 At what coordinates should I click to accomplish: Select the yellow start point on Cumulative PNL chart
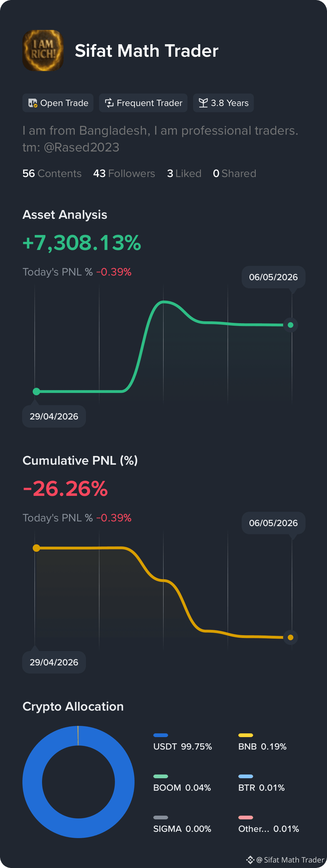(x=36, y=548)
